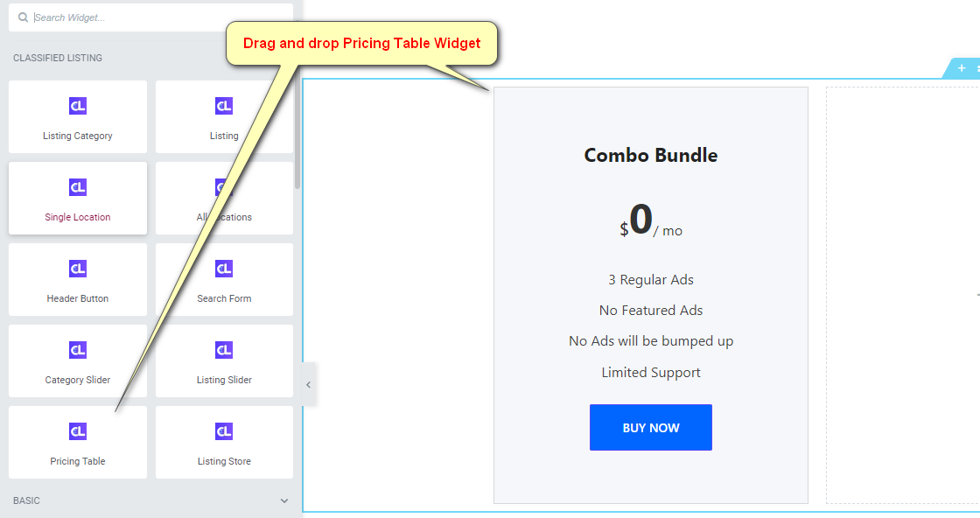Select the Listing widget icon
This screenshot has width=980, height=518.
(224, 106)
